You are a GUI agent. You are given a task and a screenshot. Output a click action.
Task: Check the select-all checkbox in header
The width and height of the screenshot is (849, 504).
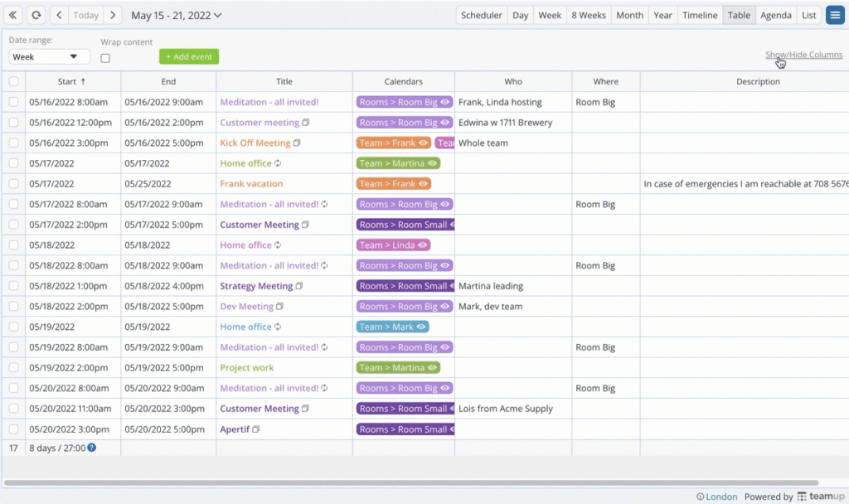[13, 81]
